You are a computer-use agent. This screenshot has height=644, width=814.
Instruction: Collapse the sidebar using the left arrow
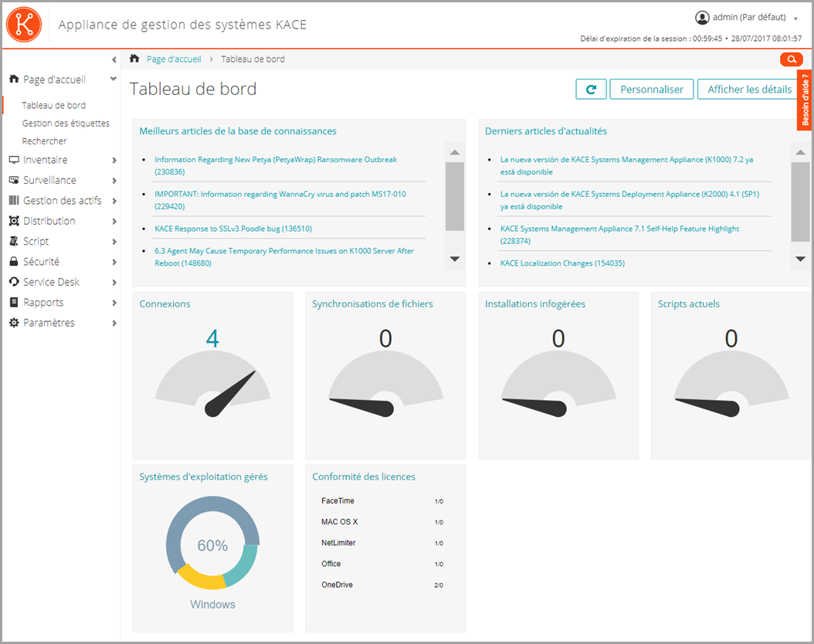[x=114, y=59]
